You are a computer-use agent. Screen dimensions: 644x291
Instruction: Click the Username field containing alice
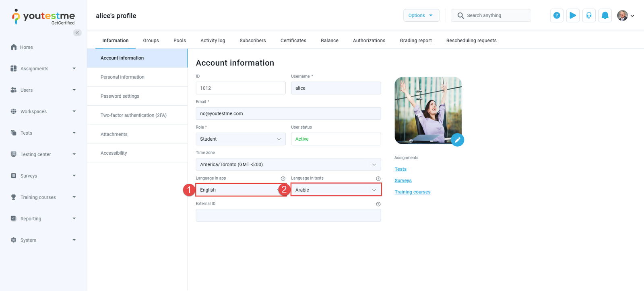[x=336, y=88]
